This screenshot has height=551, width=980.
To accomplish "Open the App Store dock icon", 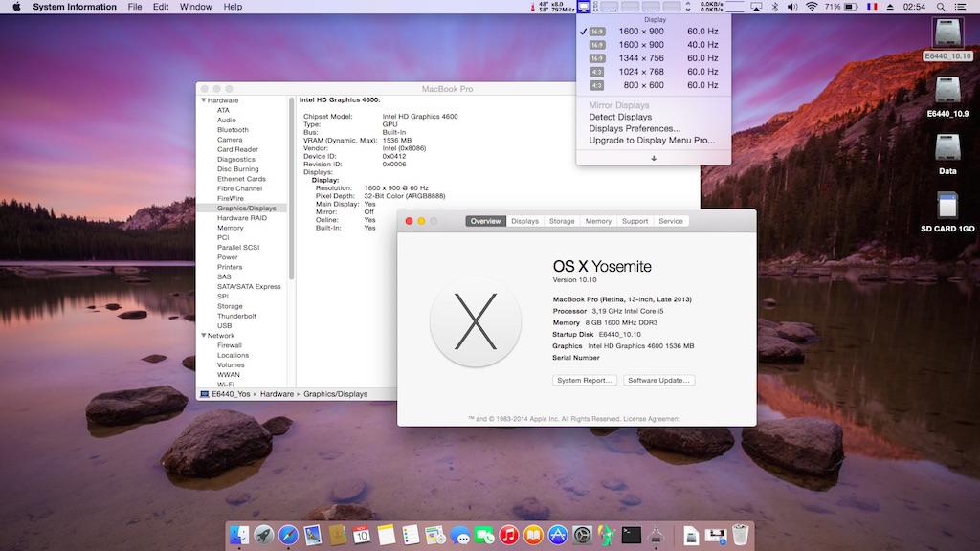I will (558, 535).
